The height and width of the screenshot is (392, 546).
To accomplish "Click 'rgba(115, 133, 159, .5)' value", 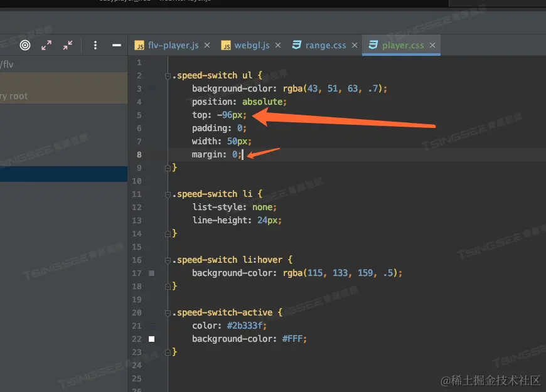I will click(340, 273).
